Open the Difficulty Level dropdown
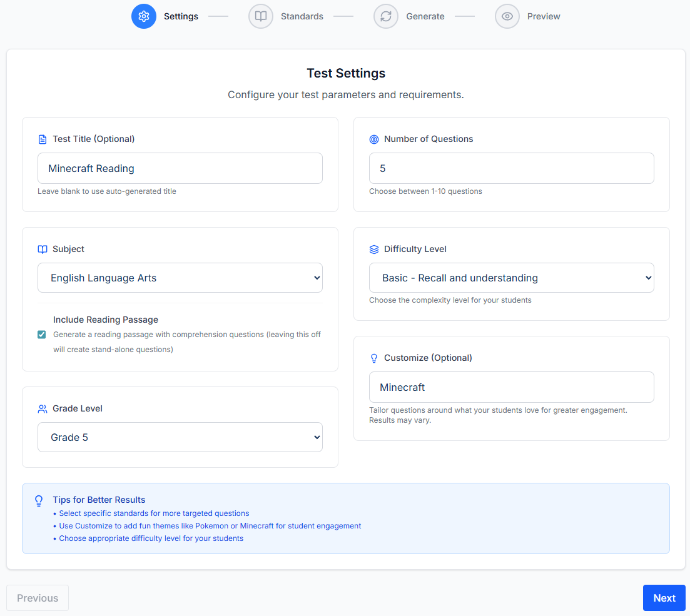 pyautogui.click(x=511, y=278)
